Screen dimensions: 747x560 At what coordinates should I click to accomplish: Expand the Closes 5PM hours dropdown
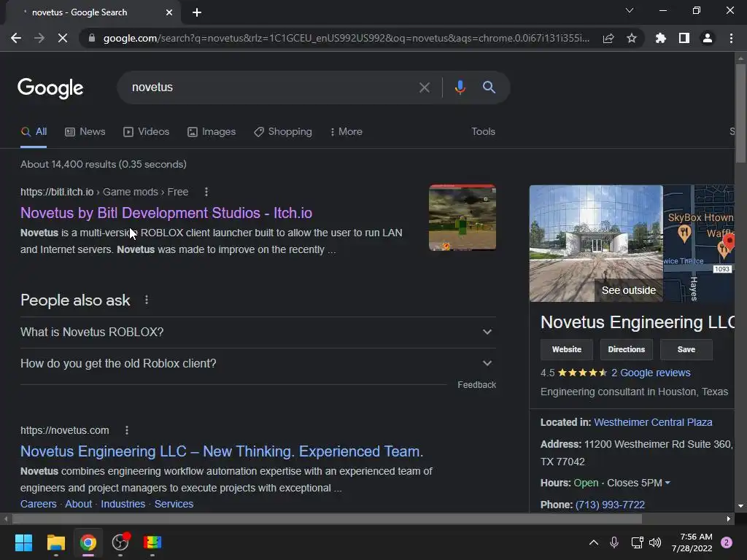639,483
